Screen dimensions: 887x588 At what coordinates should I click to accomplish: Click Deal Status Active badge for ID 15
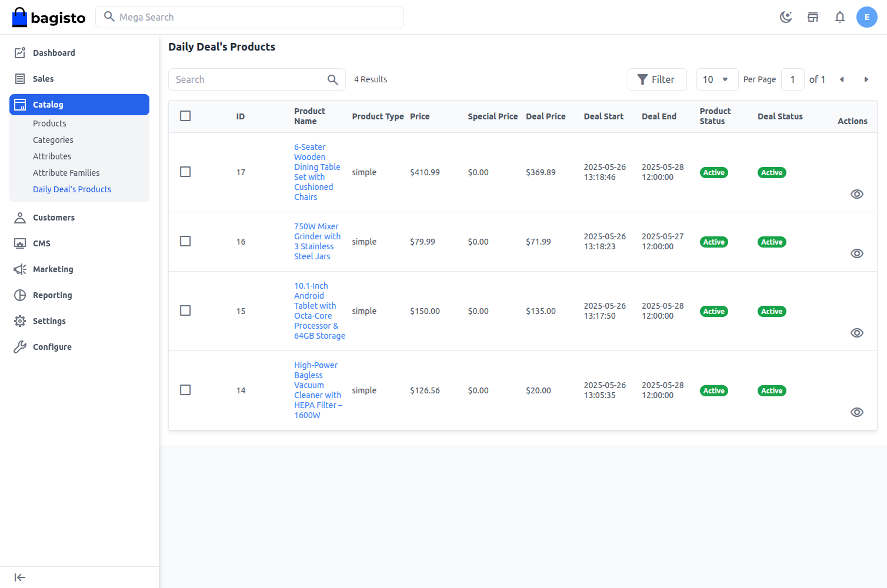772,311
